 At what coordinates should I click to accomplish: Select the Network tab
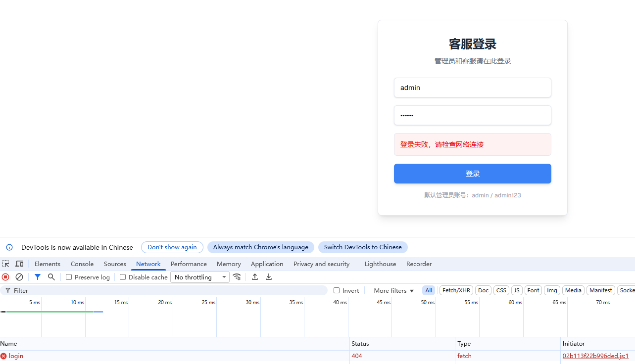click(148, 264)
